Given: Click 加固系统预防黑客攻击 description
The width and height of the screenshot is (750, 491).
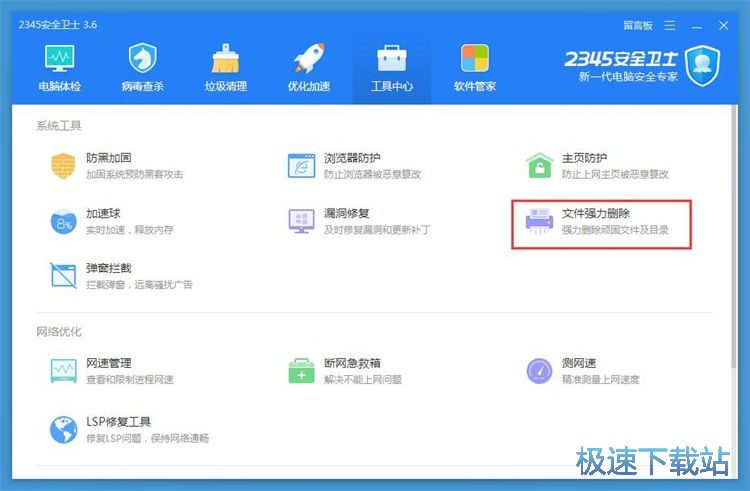Looking at the screenshot, I should coord(134,175).
